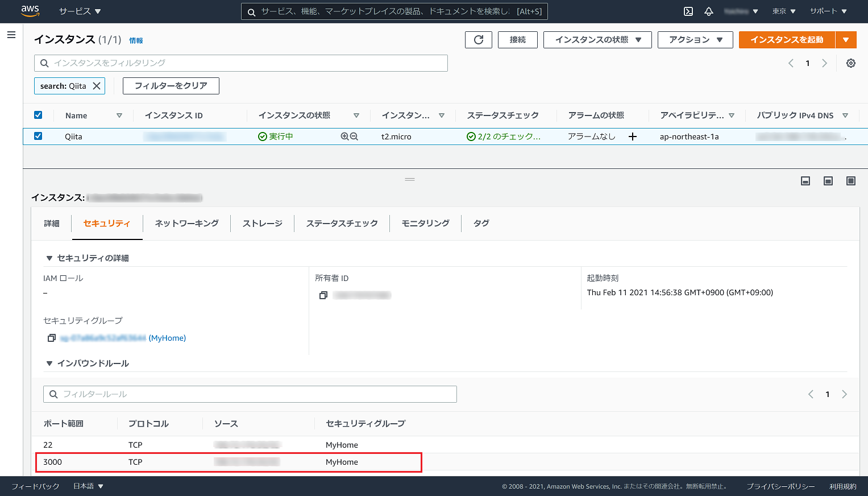Click the t2.micro instance type cell
Viewport: 868px width, 496px height.
tap(396, 137)
